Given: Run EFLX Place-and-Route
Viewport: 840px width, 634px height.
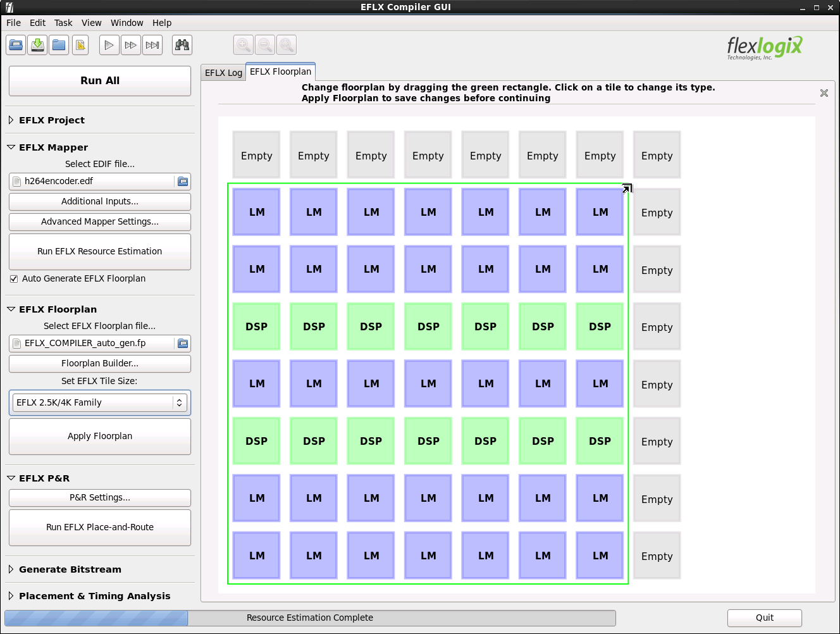Looking at the screenshot, I should 100,528.
